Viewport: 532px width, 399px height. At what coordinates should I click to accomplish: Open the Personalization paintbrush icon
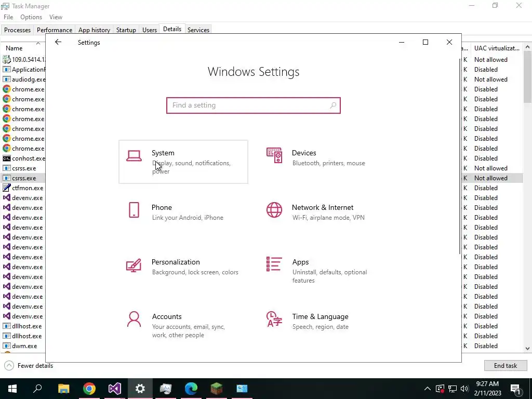[x=134, y=265]
